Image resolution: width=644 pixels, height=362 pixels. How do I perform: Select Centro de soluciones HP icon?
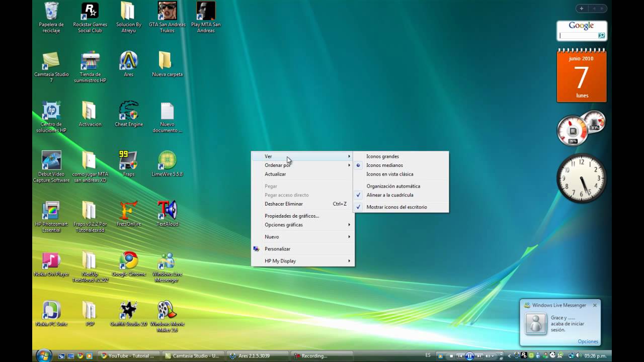tap(51, 117)
